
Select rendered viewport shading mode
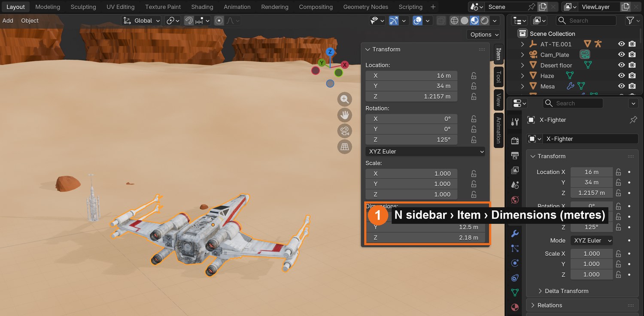pos(485,21)
